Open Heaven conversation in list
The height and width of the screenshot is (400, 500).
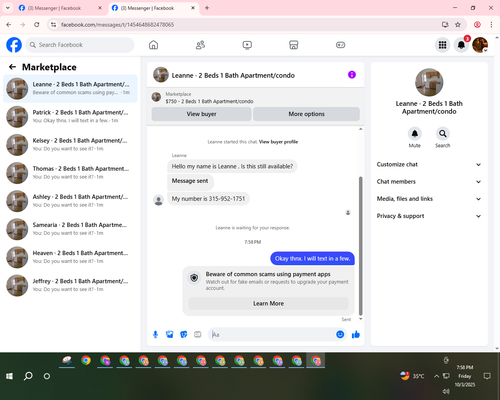coord(70,257)
